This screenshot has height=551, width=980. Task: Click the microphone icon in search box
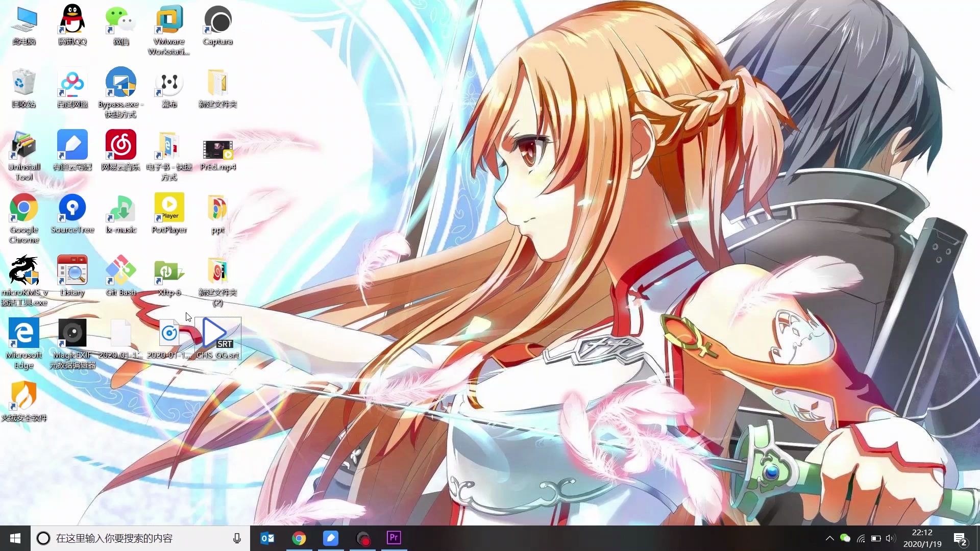tap(237, 538)
